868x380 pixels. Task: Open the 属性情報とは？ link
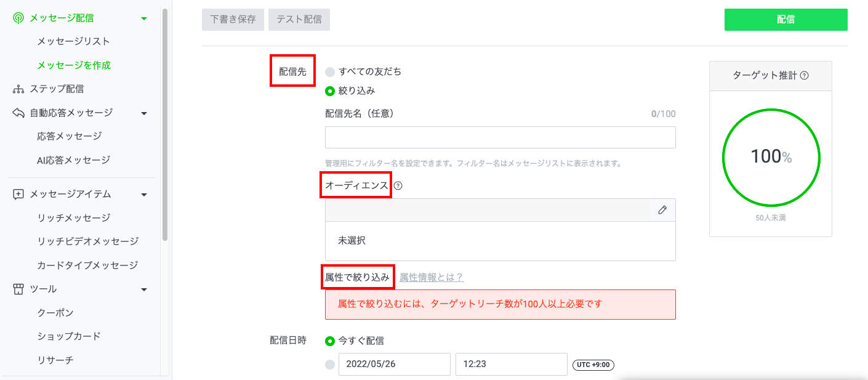tap(431, 277)
